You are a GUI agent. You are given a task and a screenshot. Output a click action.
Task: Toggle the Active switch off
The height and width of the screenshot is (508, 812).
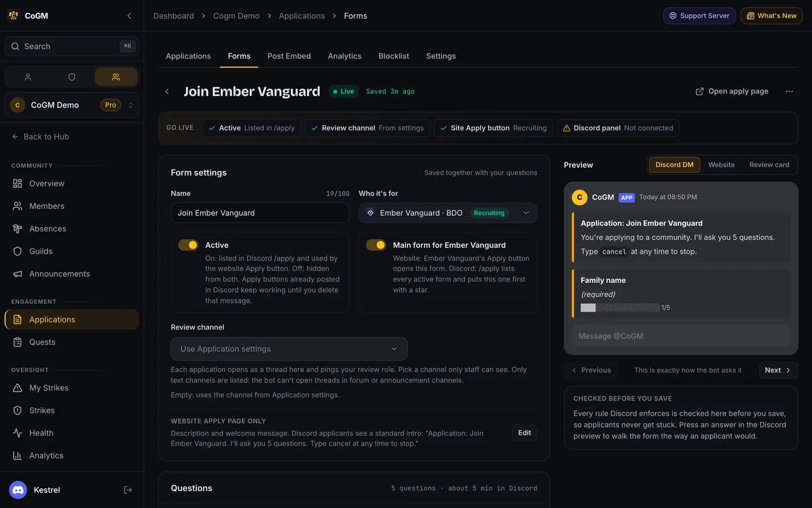coord(188,245)
